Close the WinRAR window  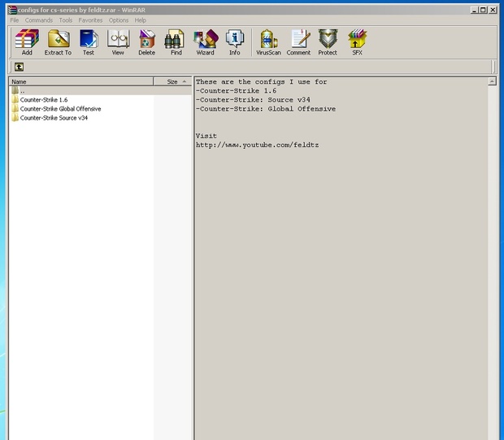pyautogui.click(x=493, y=10)
